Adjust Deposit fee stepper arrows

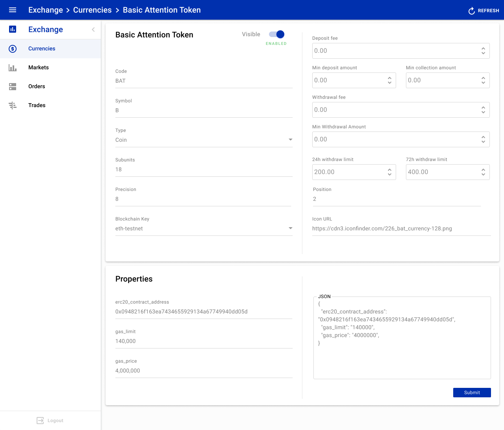point(483,51)
